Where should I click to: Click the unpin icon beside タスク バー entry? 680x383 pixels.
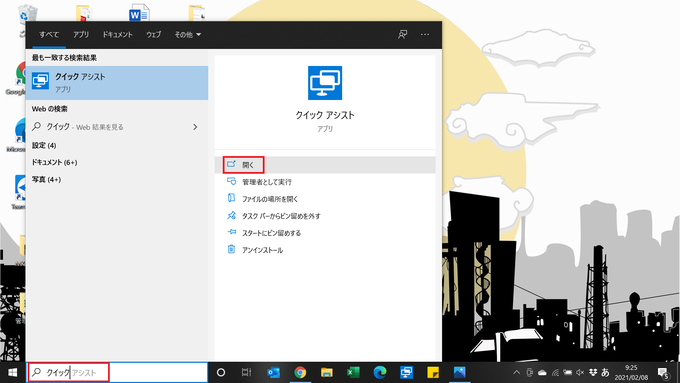[x=232, y=215]
